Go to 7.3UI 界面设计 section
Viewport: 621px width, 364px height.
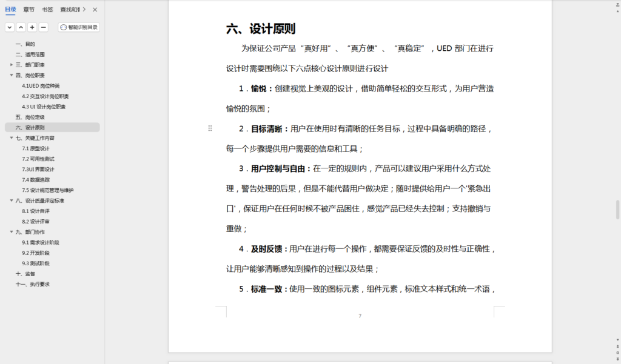pos(38,170)
